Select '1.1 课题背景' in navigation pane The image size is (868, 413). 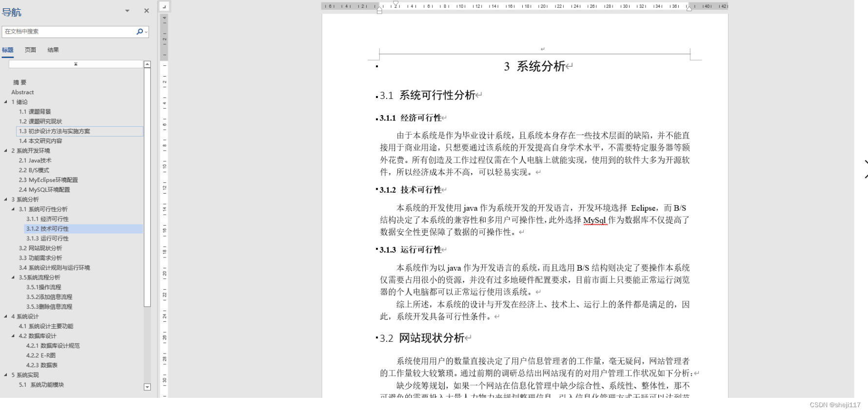click(35, 112)
